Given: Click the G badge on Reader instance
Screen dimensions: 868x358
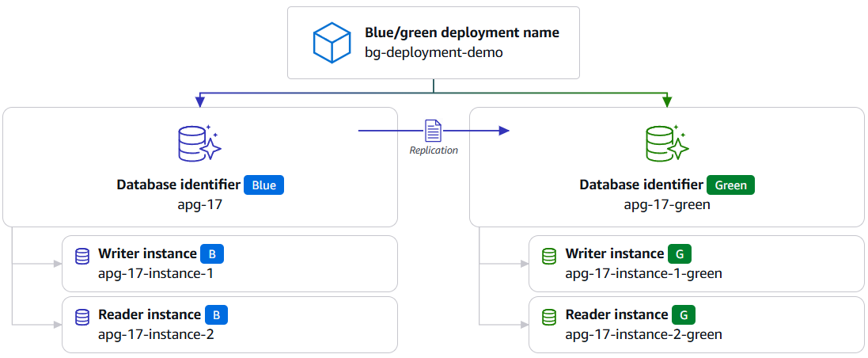Looking at the screenshot, I should [684, 315].
